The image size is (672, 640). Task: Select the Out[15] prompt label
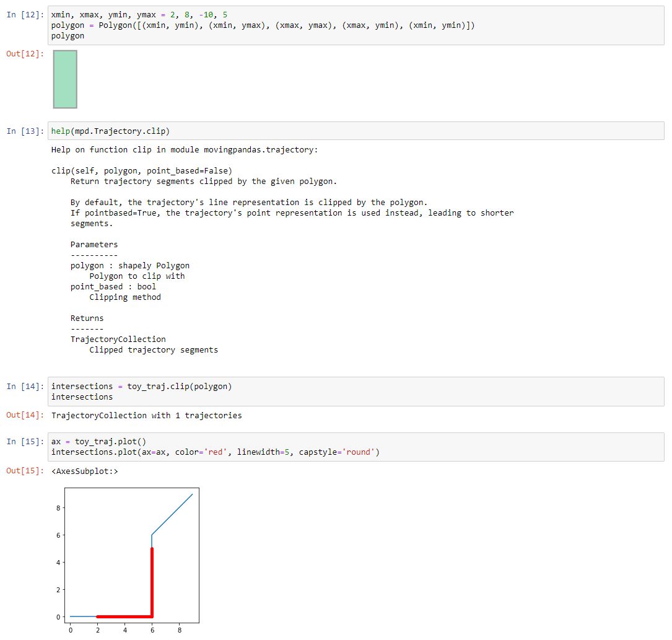click(25, 471)
